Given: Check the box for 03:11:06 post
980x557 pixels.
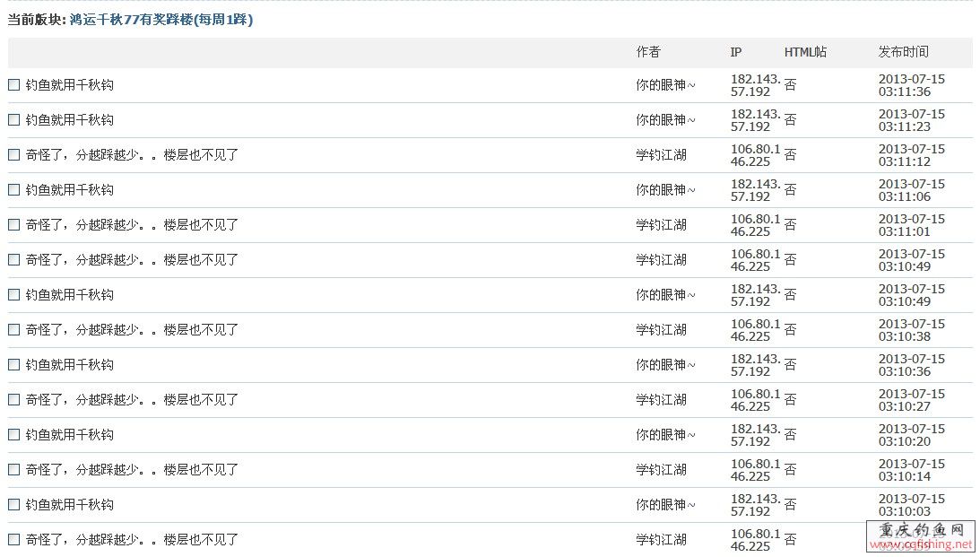Looking at the screenshot, I should coord(13,189).
